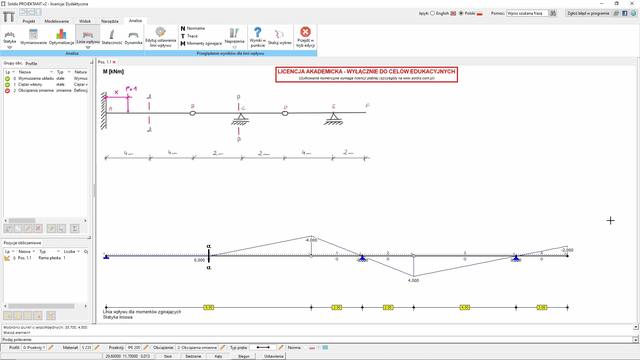
Task: Open the Optymalizacja tool
Action: pos(61,37)
